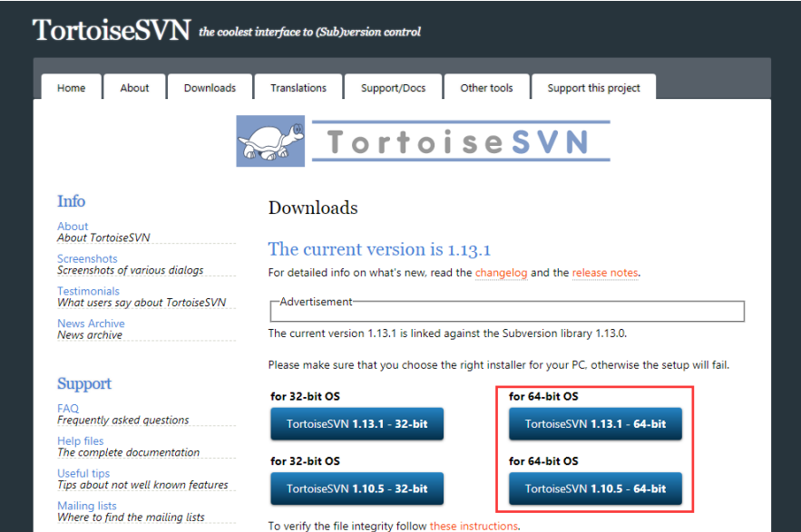Click the Support sidebar heading
The image size is (801, 532).
[x=84, y=383]
